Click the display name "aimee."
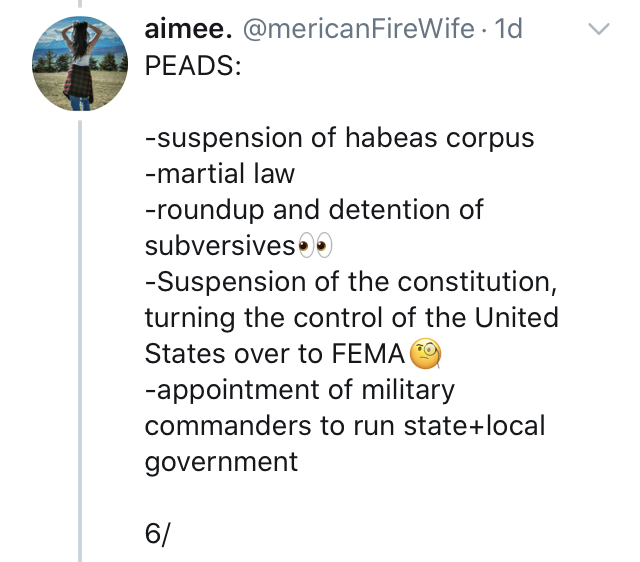The width and height of the screenshot is (640, 562). click(x=189, y=29)
